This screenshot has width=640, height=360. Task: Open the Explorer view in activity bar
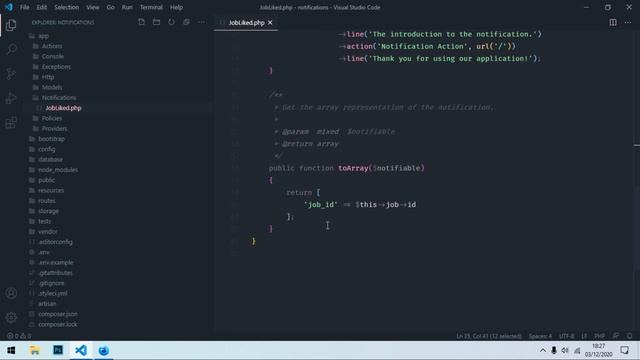click(x=11, y=25)
